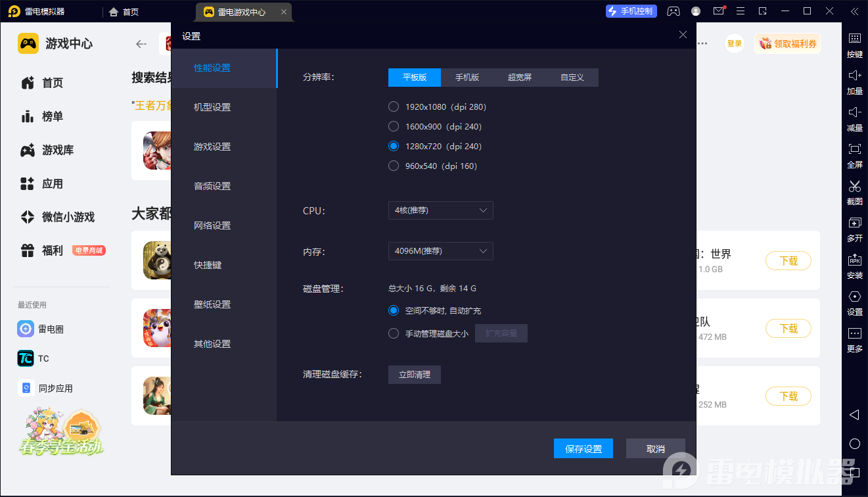The width and height of the screenshot is (868, 497).
Task: Click the Android back triangle icon
Action: 854,415
